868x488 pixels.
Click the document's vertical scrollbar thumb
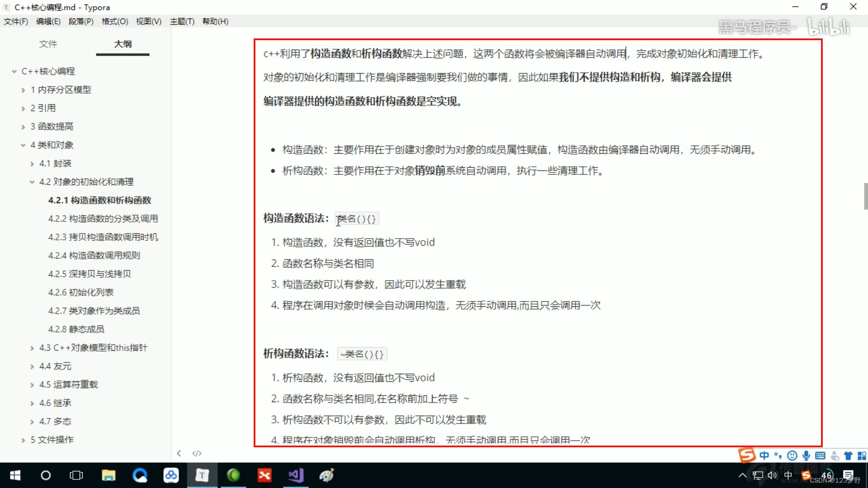(865, 196)
